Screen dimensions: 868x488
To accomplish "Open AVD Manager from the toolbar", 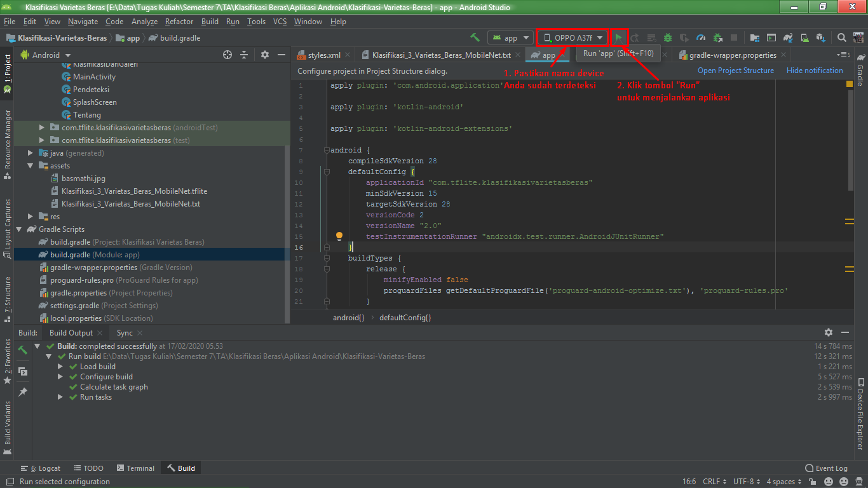I will click(804, 37).
